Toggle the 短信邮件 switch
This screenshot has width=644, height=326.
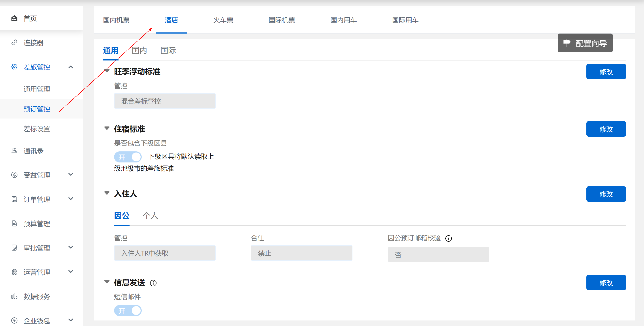[x=128, y=311]
